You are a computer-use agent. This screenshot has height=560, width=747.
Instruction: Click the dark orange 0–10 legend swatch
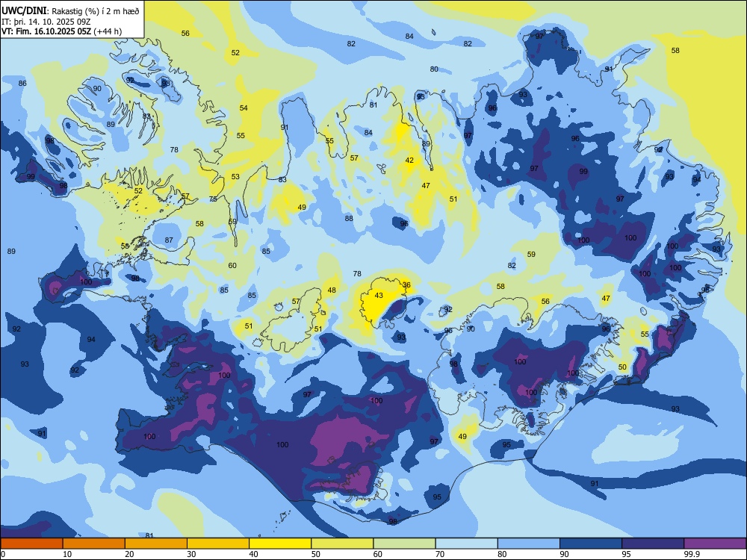pyautogui.click(x=31, y=544)
